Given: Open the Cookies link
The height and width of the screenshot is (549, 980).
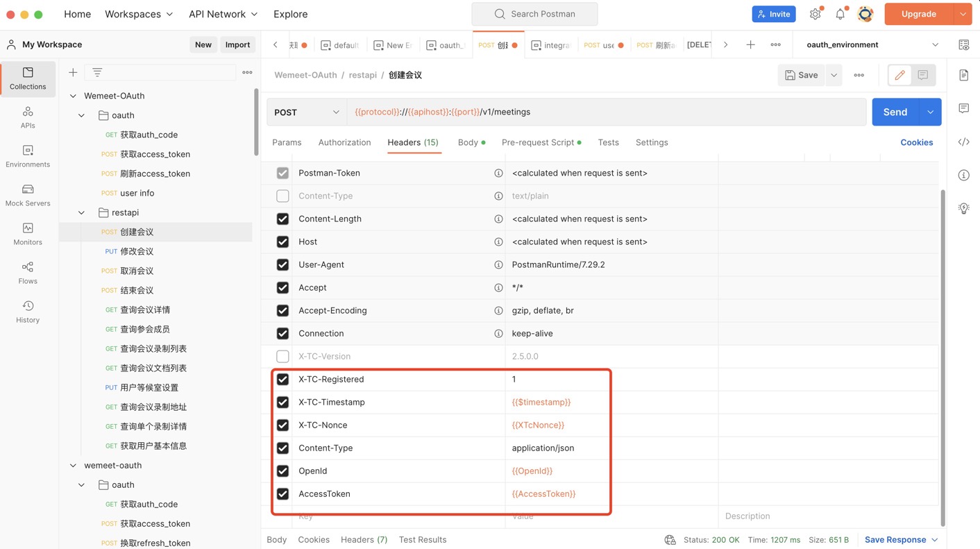Looking at the screenshot, I should (x=917, y=142).
